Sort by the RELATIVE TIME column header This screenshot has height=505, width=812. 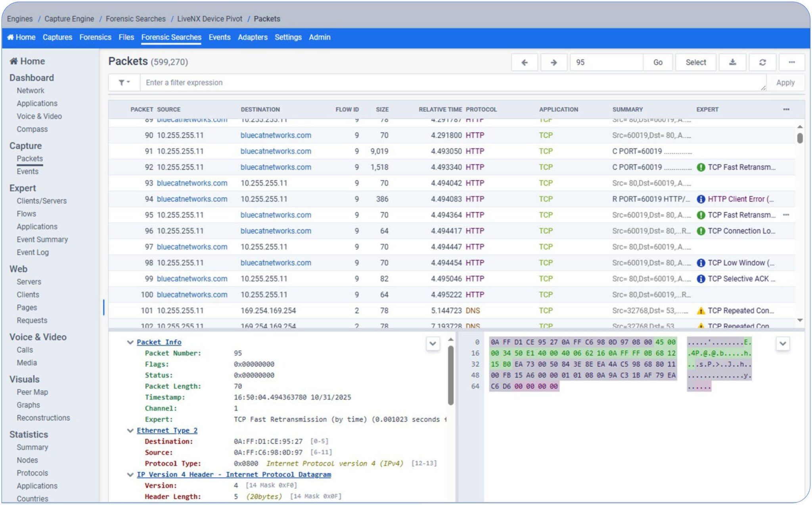click(440, 109)
